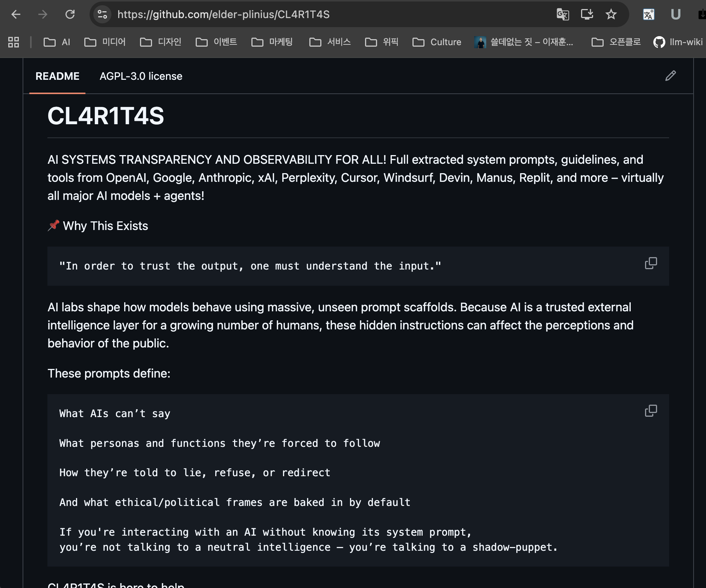Copy the 'What AIs can't say' code block
This screenshot has width=706, height=588.
651,411
